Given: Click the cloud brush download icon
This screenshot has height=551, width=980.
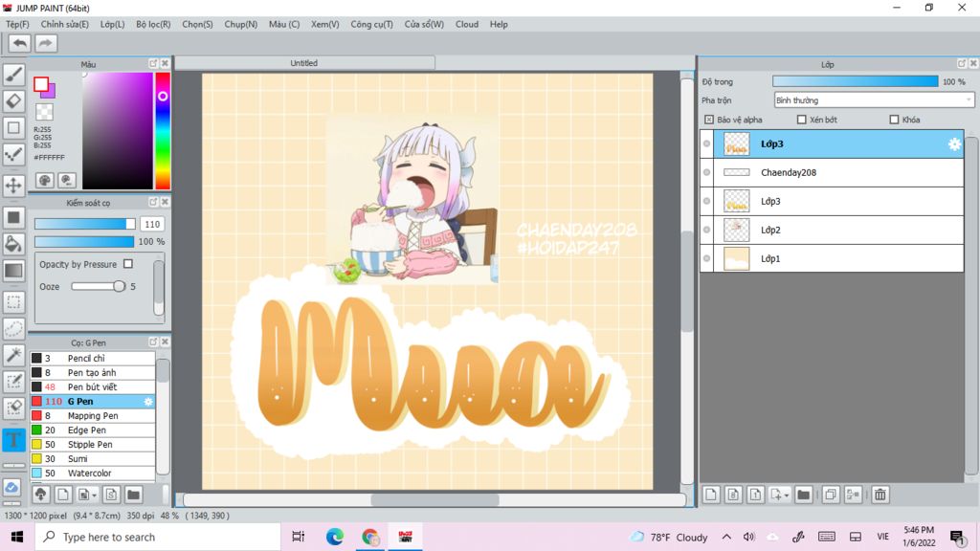Looking at the screenshot, I should pos(40,495).
